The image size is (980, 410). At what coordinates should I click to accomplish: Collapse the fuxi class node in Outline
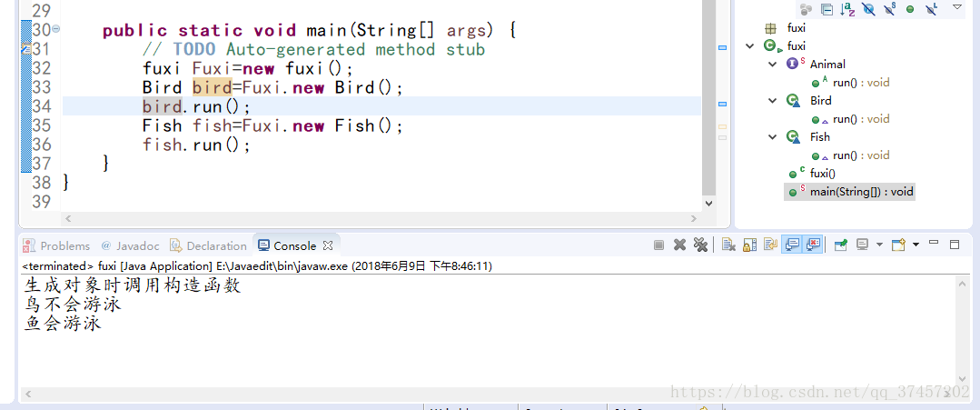pyautogui.click(x=750, y=46)
